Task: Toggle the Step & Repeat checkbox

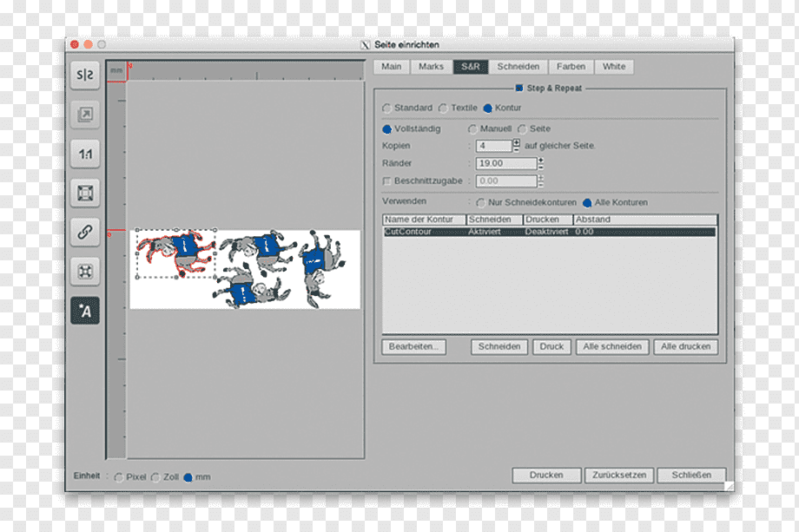Action: tap(519, 88)
